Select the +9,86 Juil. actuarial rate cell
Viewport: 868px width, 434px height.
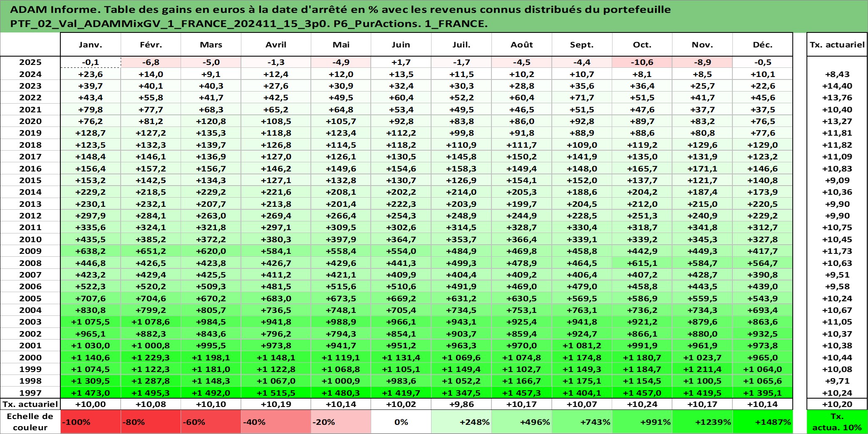tap(461, 404)
